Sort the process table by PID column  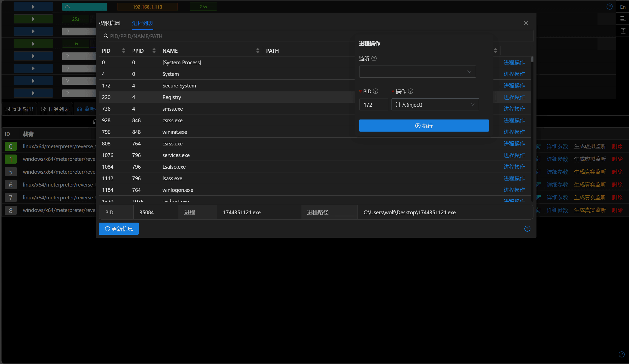[x=124, y=51]
